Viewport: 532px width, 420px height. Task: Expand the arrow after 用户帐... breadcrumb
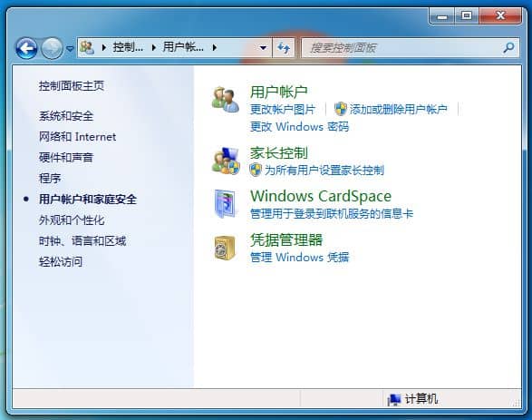[215, 47]
